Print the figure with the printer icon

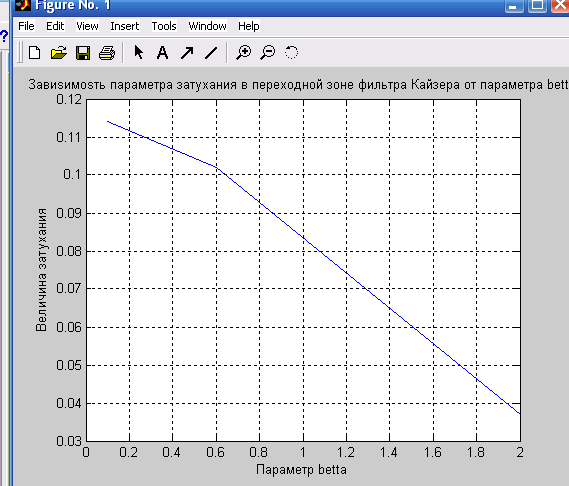click(107, 53)
